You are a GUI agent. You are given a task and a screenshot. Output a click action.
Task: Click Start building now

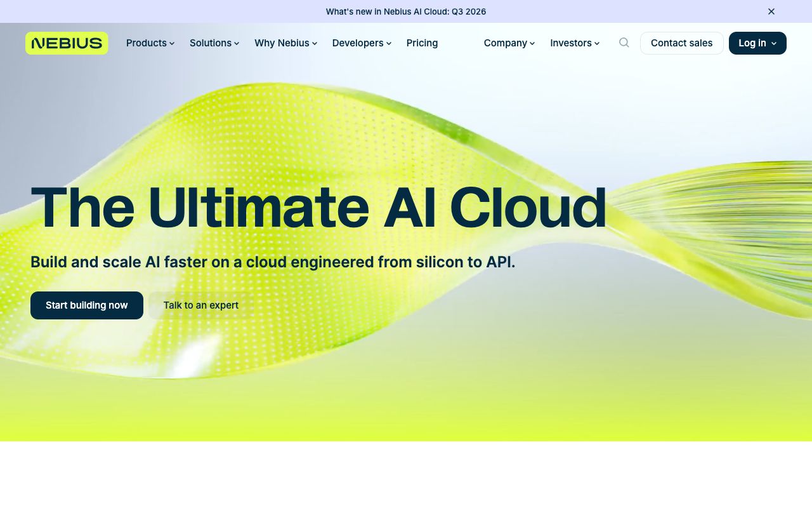click(x=87, y=305)
